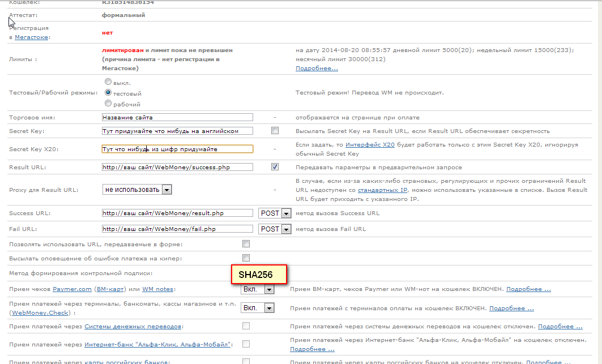Click the Result URL text field
Screen dimensions: 602x364
[x=177, y=167]
